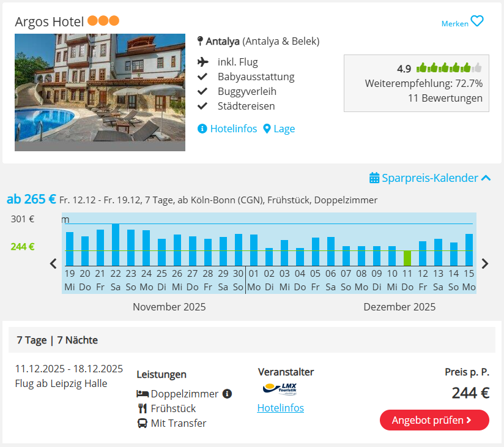Open the Hotelinfos link under Veranstalter
The width and height of the screenshot is (504, 447).
[280, 408]
